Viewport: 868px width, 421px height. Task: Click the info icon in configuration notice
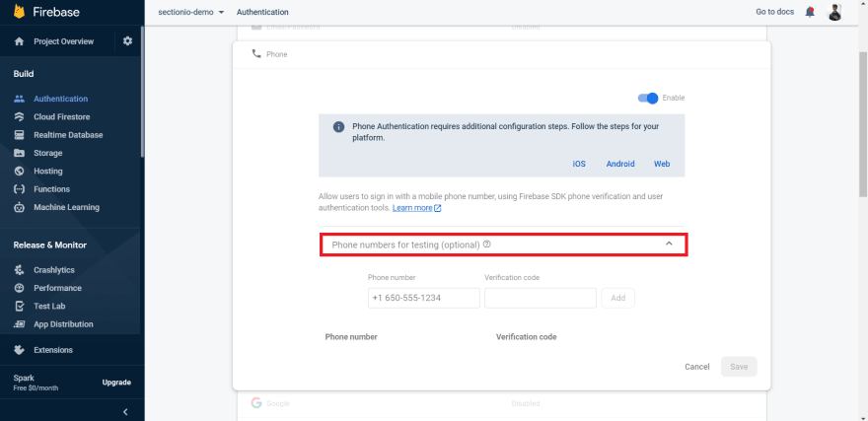pos(338,127)
